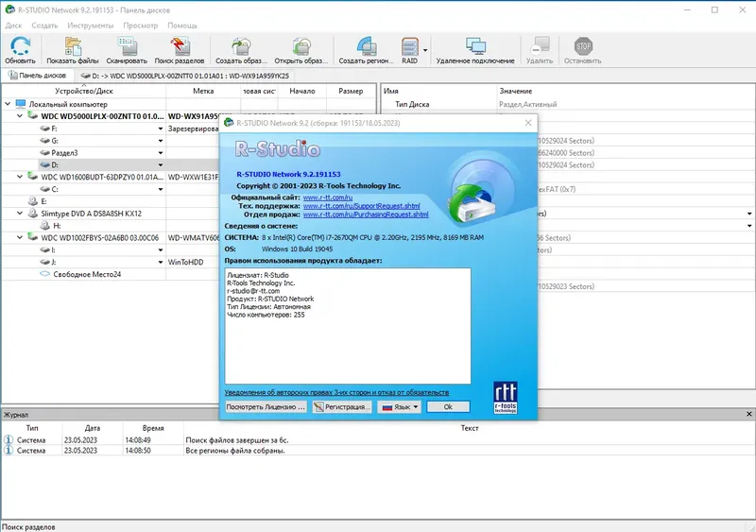The image size is (756, 532).
Task: Select E: optical drive icon
Action: pyautogui.click(x=33, y=200)
